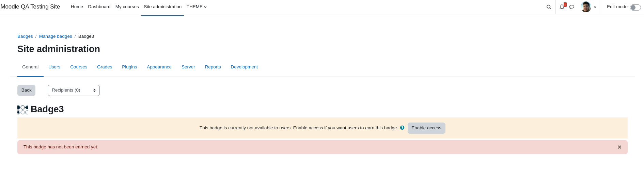This screenshot has width=644, height=194.
Task: Open My courses in the navigation
Action: pos(127,7)
